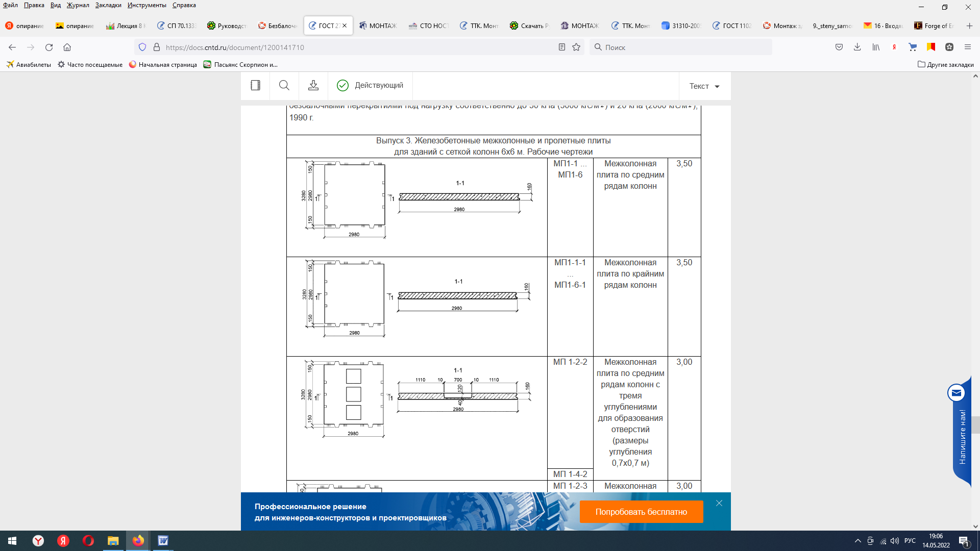Open the Закладки menu

tap(108, 5)
